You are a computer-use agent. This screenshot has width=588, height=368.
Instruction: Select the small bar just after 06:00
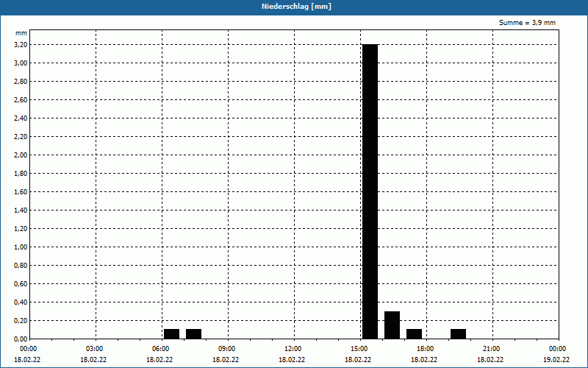[x=171, y=334]
